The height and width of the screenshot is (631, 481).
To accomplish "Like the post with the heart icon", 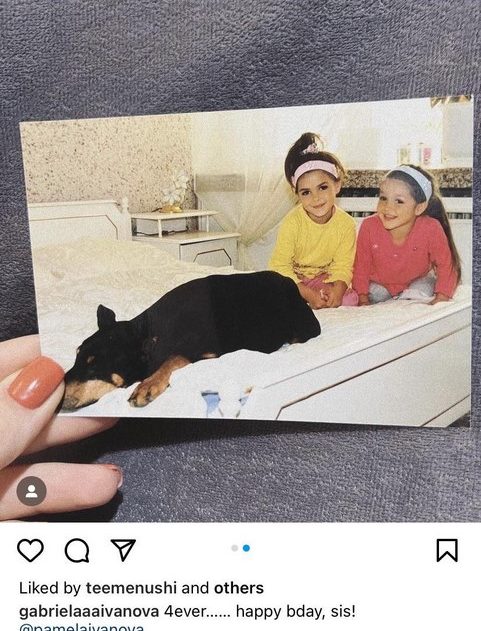I will pos(31,550).
